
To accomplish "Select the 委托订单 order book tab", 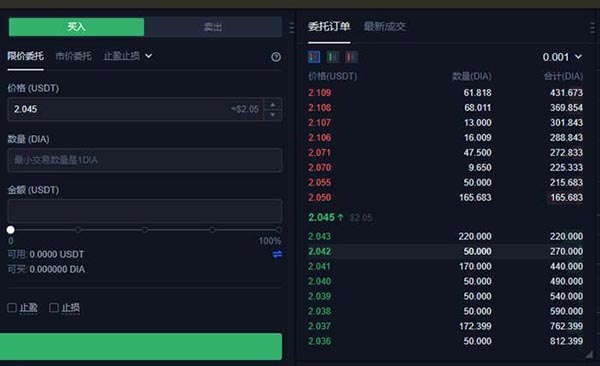I will click(329, 26).
